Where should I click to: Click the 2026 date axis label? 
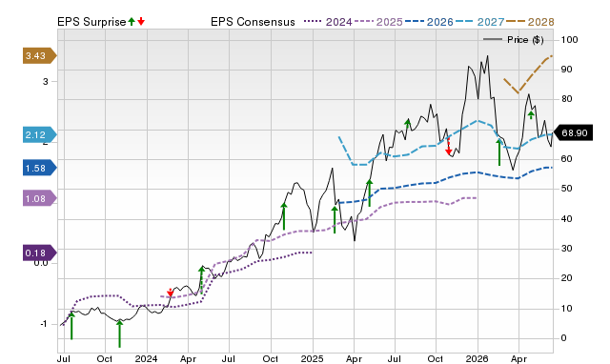click(477, 358)
